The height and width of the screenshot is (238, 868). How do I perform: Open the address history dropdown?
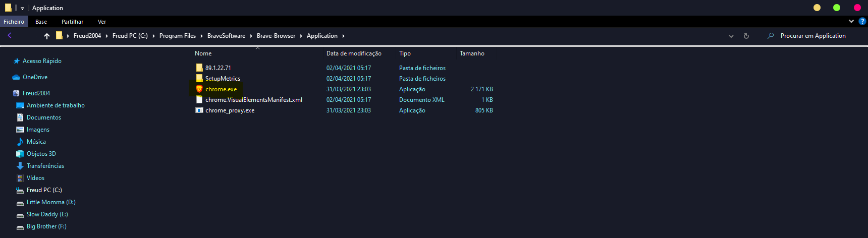tap(731, 36)
